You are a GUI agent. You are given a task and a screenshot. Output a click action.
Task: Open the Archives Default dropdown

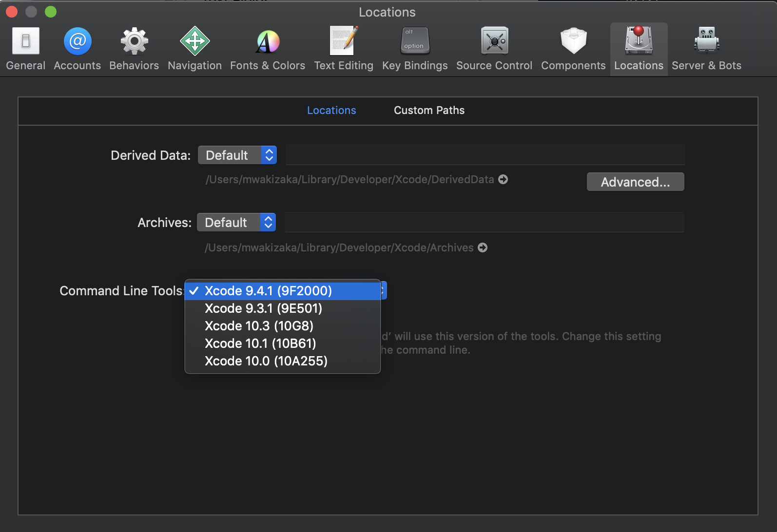pyautogui.click(x=236, y=222)
